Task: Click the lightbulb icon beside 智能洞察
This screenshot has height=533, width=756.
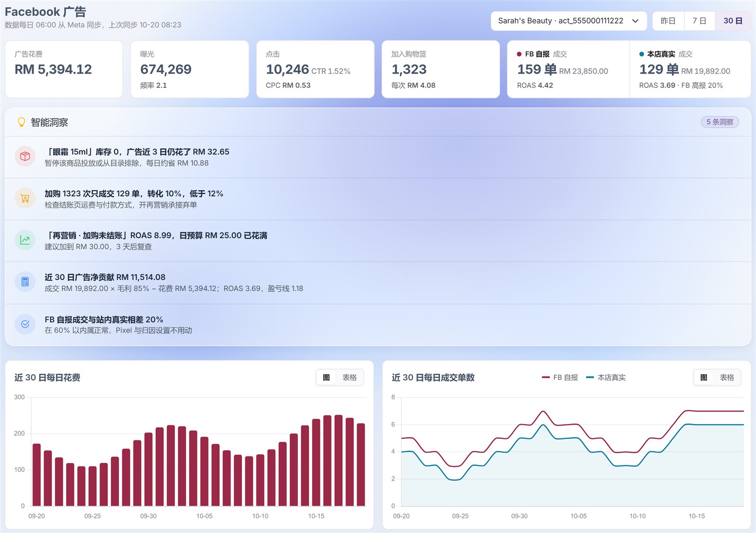Action: 21,122
